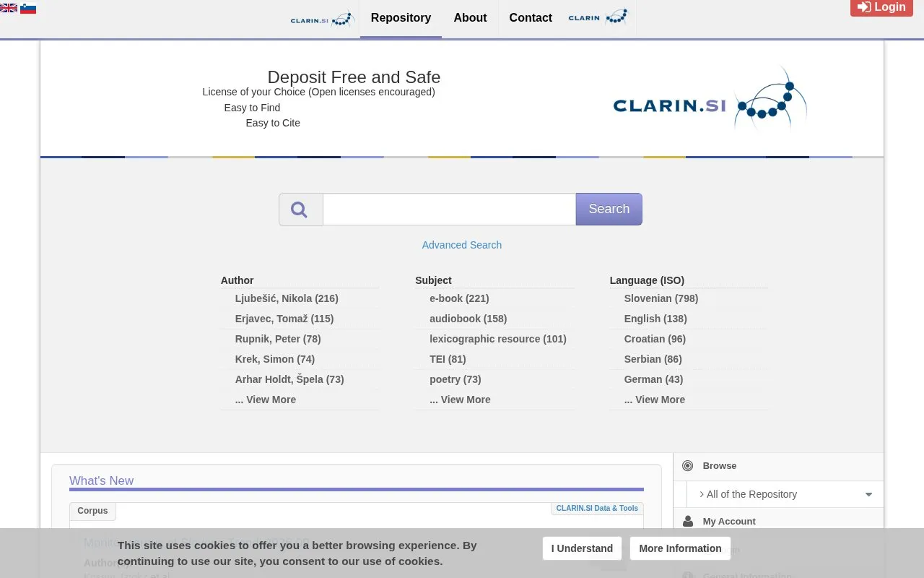Filter by subject e-book
Image resolution: width=924 pixels, height=578 pixels.
click(459, 298)
